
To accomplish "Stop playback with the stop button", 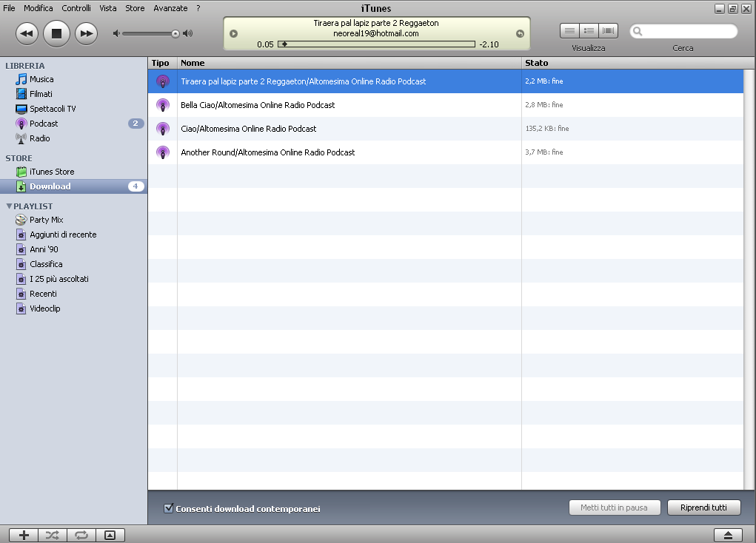I will point(56,33).
